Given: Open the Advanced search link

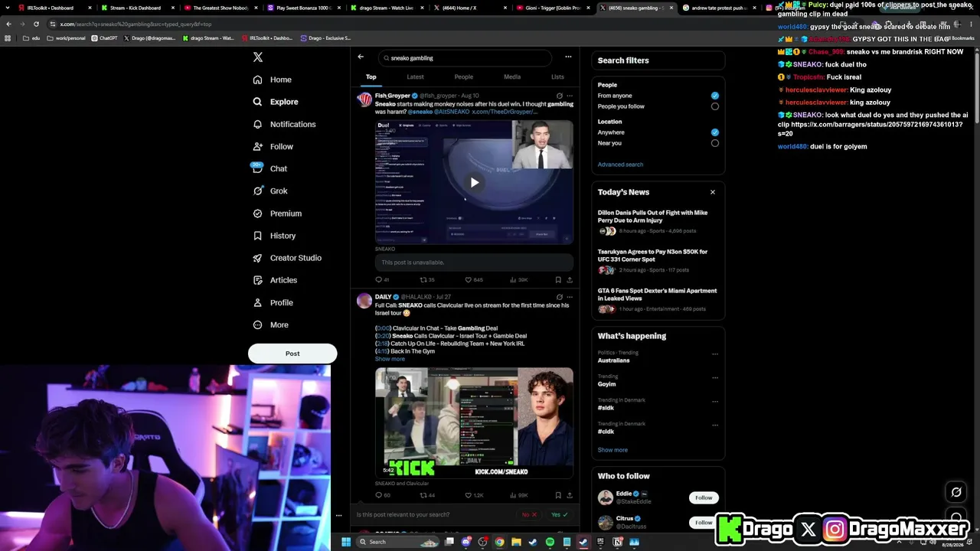Looking at the screenshot, I should click(x=620, y=165).
